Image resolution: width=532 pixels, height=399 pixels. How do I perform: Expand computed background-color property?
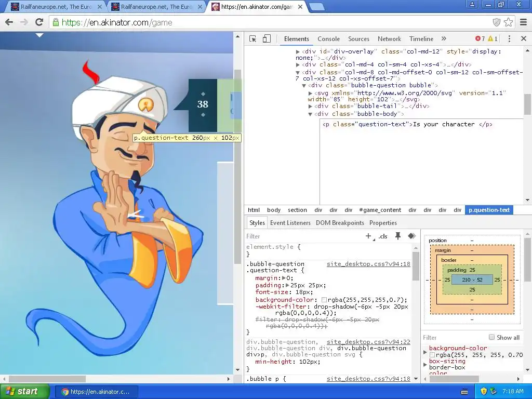click(x=425, y=352)
